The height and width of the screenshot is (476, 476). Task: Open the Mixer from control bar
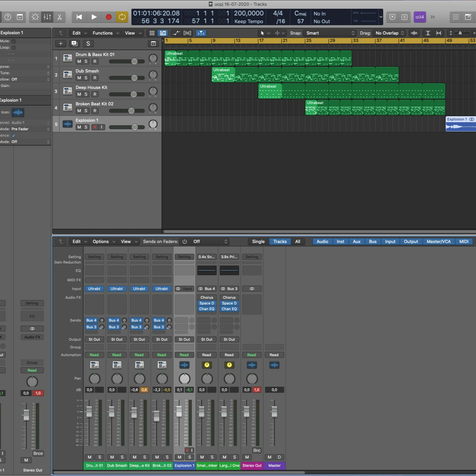(x=47, y=17)
